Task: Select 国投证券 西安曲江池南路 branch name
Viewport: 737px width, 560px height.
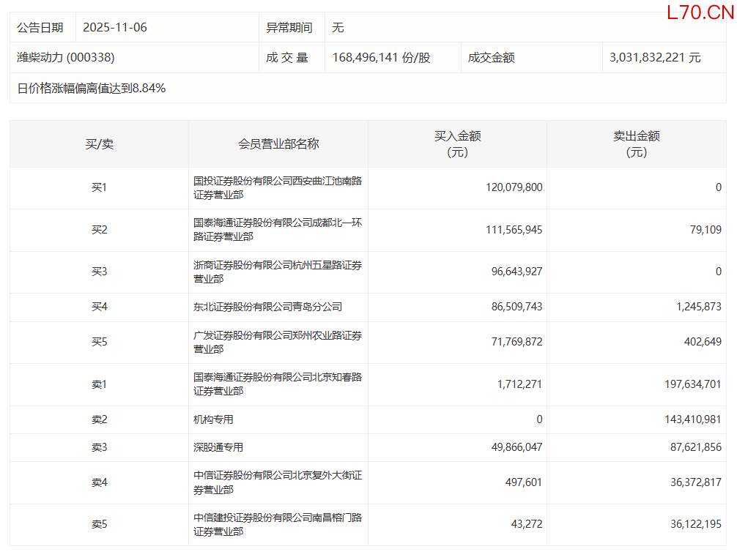Action: click(x=278, y=188)
